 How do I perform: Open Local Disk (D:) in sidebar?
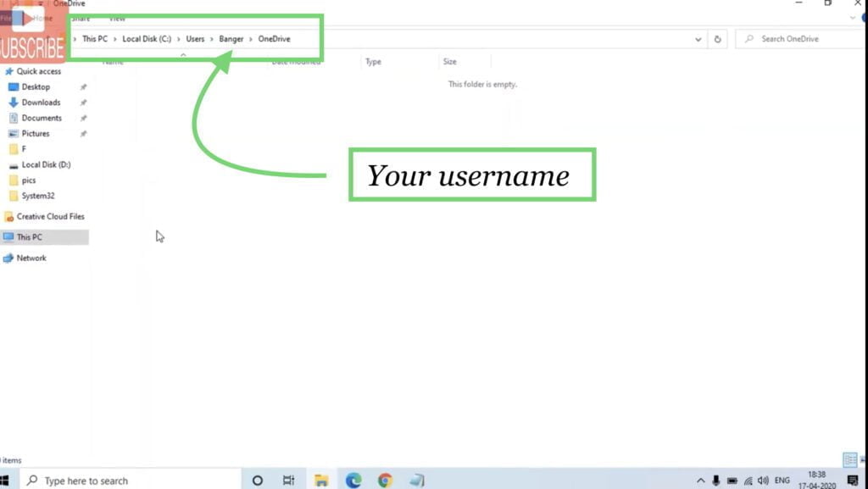(x=46, y=164)
